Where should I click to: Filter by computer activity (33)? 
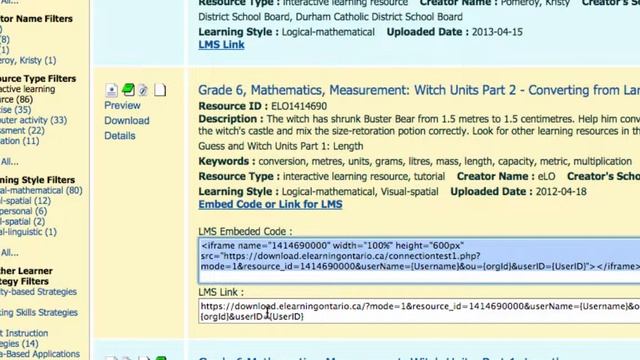33,120
